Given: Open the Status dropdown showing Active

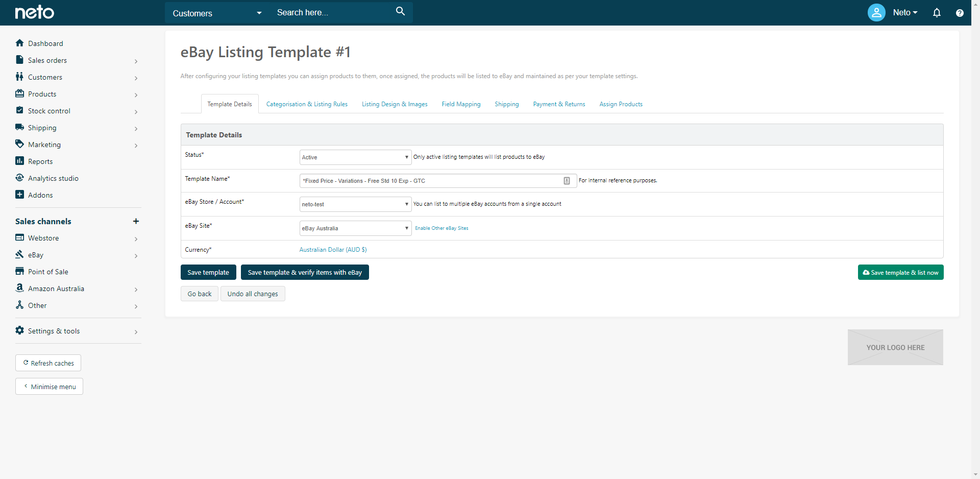Looking at the screenshot, I should click(355, 157).
